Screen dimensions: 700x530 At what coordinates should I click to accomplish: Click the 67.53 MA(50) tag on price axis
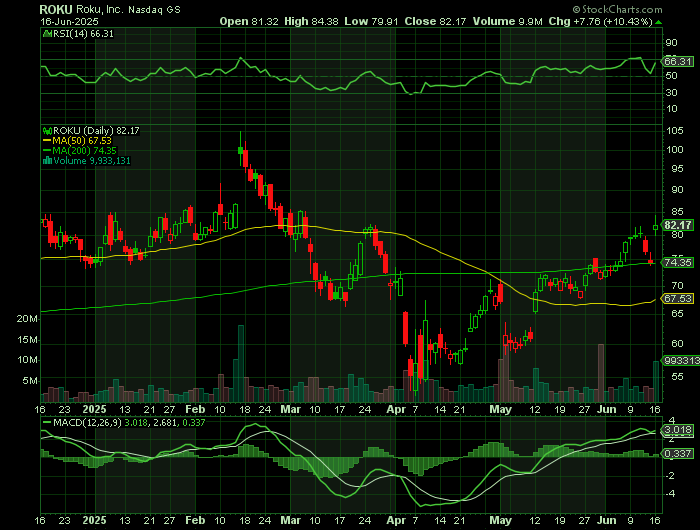click(x=678, y=298)
